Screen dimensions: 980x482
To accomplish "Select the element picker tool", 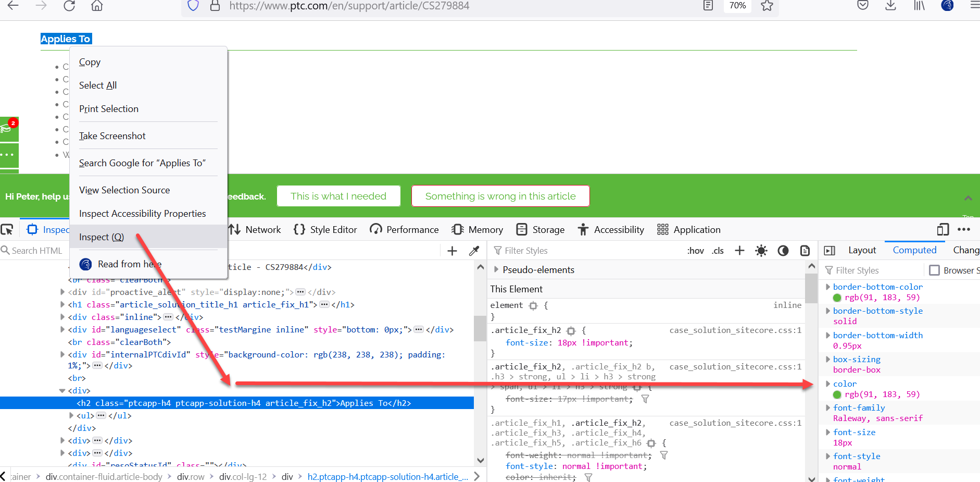I will point(7,229).
